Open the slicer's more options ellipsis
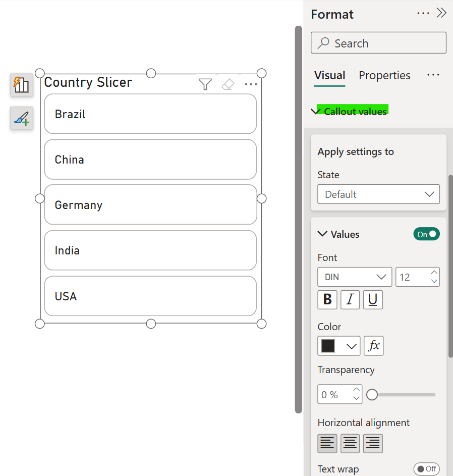Viewport: 453px width, 476px height. click(x=251, y=84)
